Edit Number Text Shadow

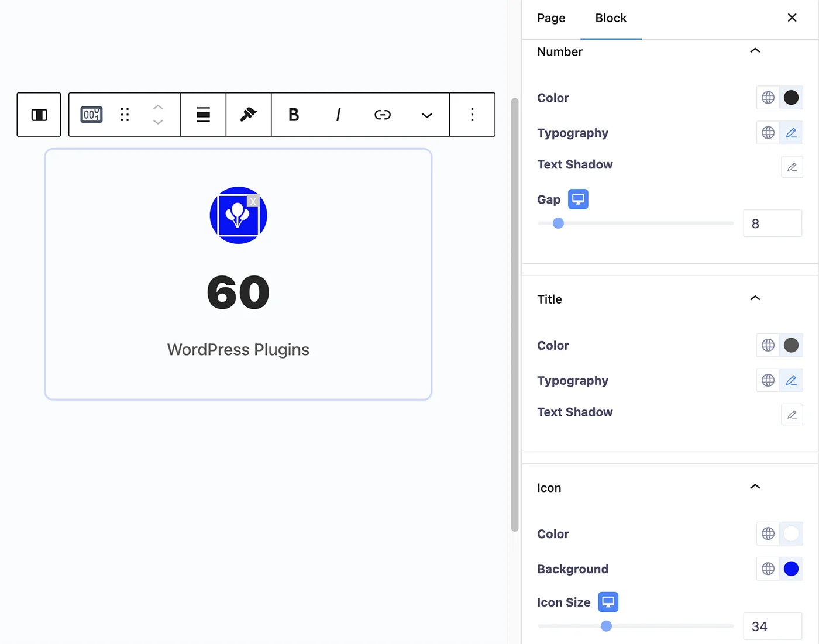[792, 167]
